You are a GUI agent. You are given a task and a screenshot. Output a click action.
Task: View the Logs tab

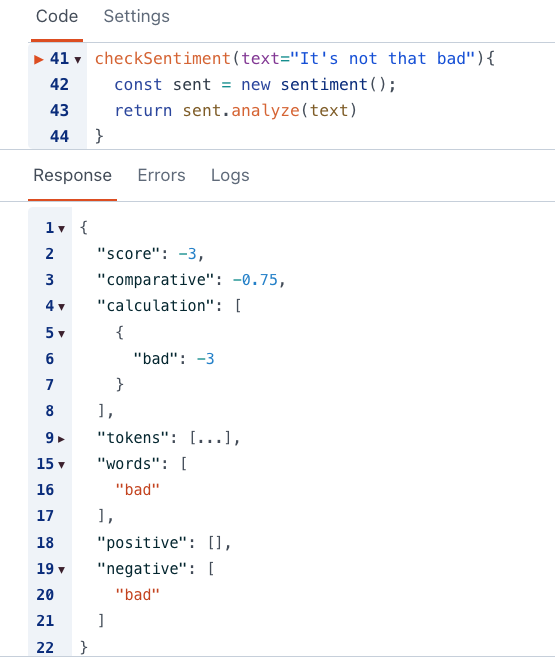230,175
